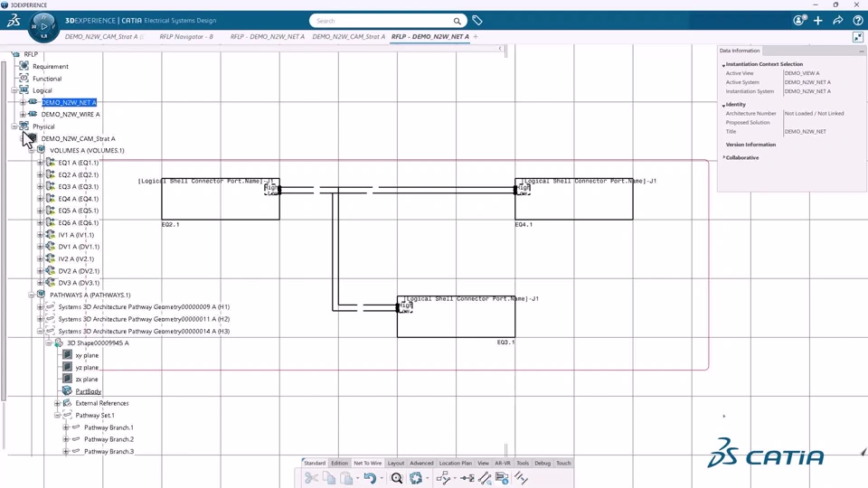
Task: Collapse PATHWAYS A (PATHWAYS.1) node
Action: pyautogui.click(x=32, y=295)
